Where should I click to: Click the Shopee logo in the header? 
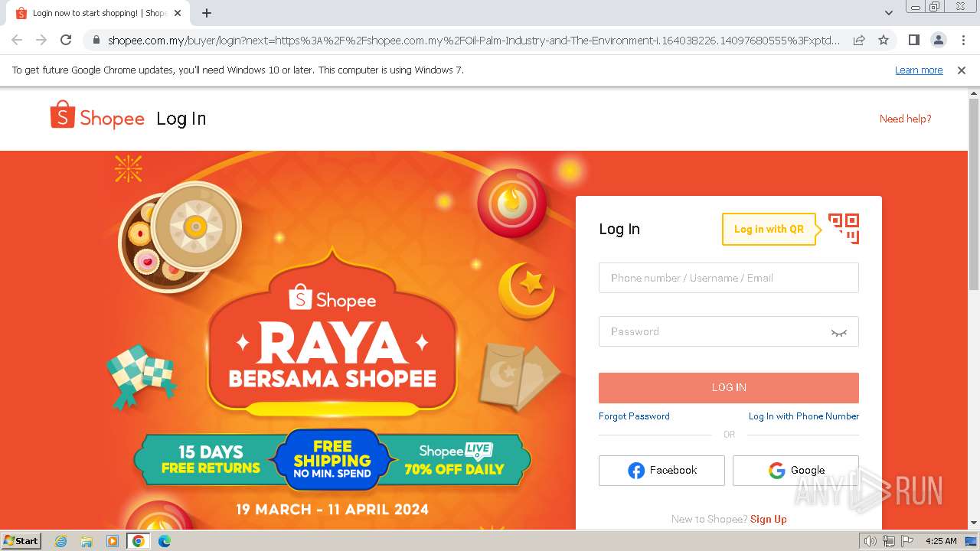pyautogui.click(x=97, y=116)
